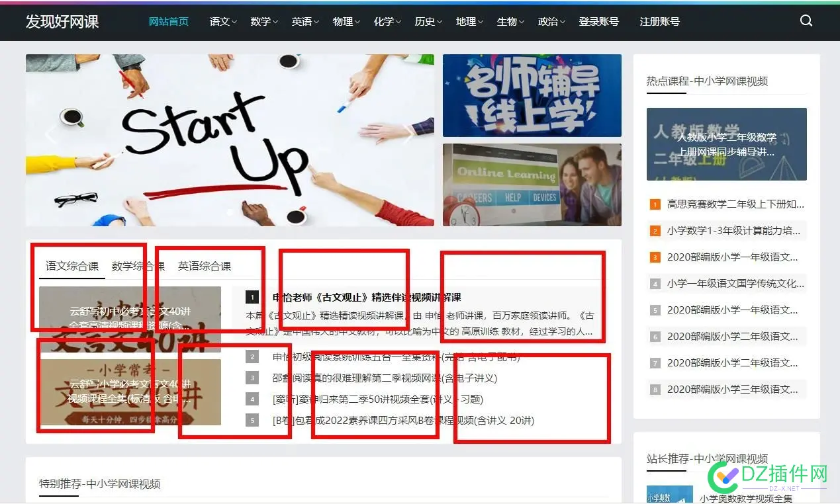
Task: Click a carousel dot indicator
Action: pyautogui.click(x=230, y=213)
